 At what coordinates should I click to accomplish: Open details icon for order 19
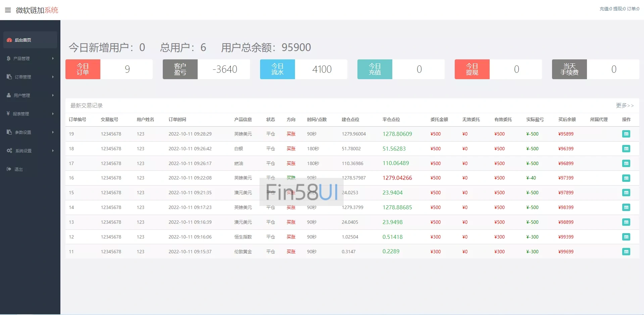pyautogui.click(x=626, y=134)
